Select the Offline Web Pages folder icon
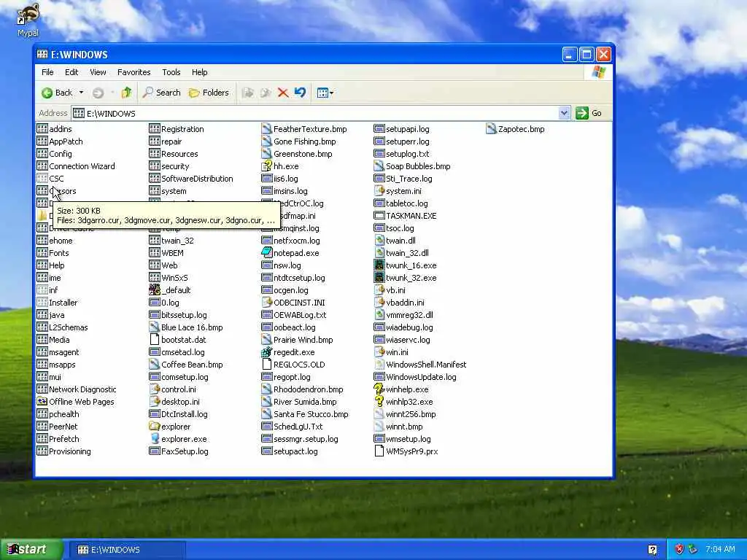Image resolution: width=747 pixels, height=560 pixels. tap(42, 402)
